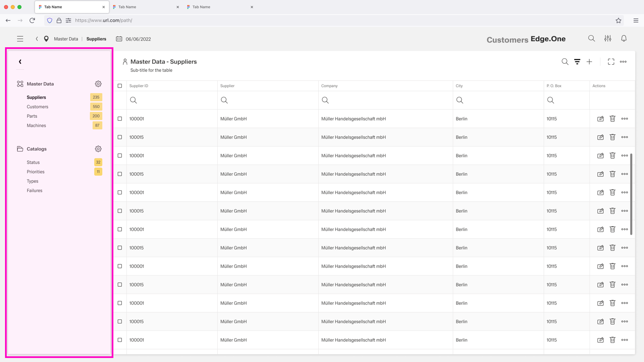Open the Customers list in sidebar
Screen dimensions: 644x362
pyautogui.click(x=37, y=107)
